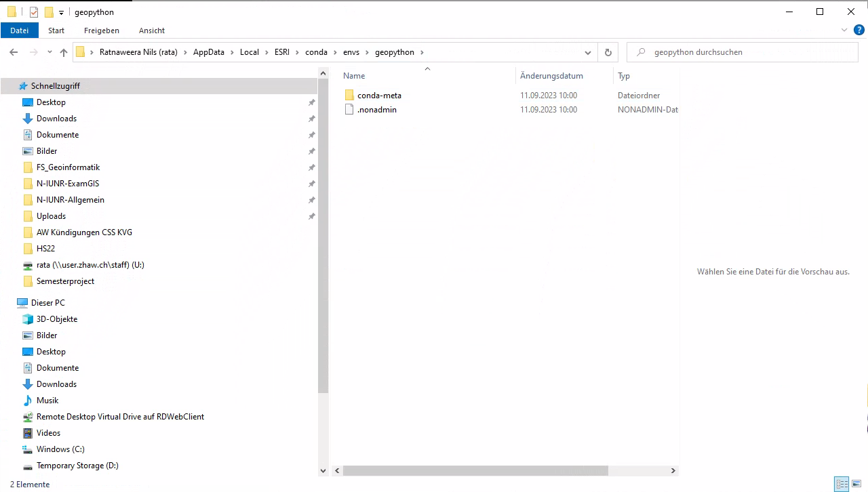Collapse the ribbon using the chevron
868x492 pixels.
pyautogui.click(x=843, y=30)
